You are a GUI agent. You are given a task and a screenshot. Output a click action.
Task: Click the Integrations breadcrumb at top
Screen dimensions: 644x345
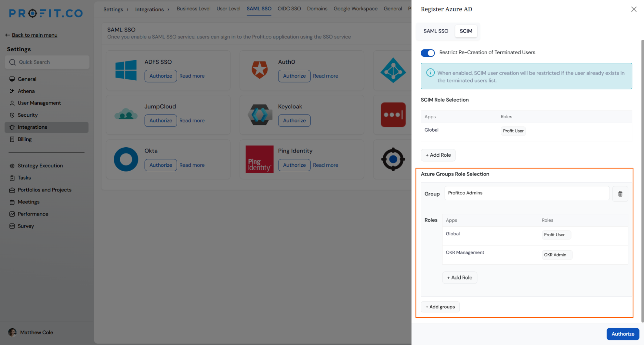tap(149, 9)
